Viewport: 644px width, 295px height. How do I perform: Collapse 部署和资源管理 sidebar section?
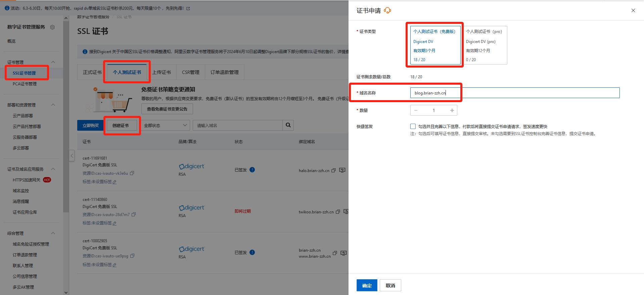tap(53, 105)
